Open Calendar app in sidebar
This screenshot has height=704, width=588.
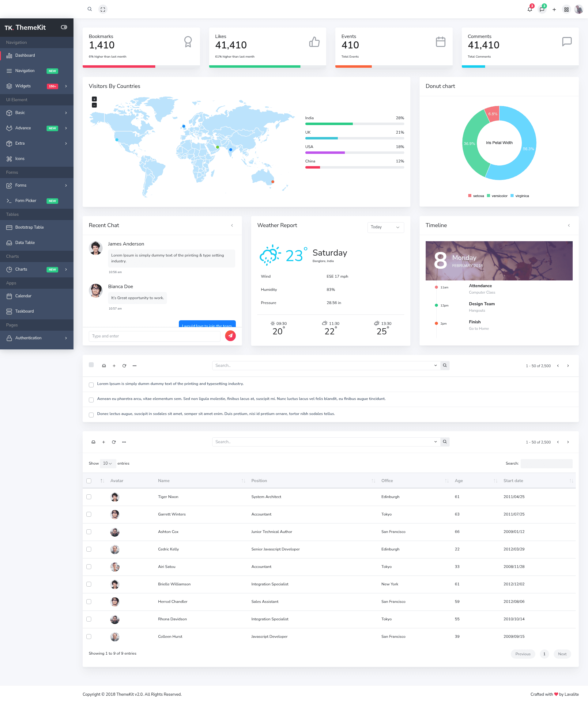coord(37,296)
